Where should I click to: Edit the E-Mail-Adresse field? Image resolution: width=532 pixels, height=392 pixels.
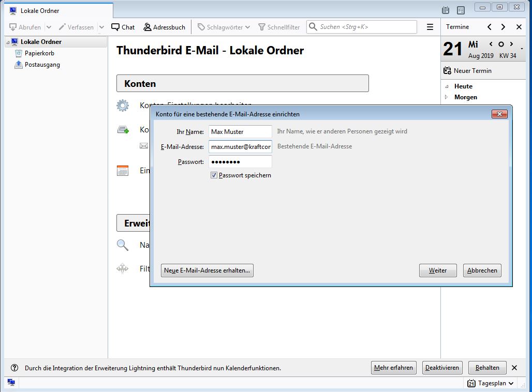click(240, 147)
